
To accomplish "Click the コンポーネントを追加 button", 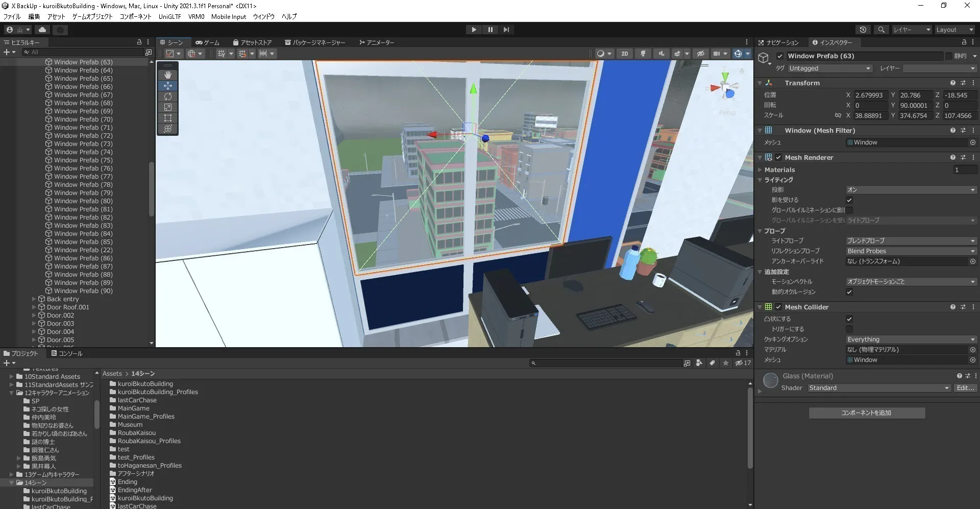I will click(866, 413).
